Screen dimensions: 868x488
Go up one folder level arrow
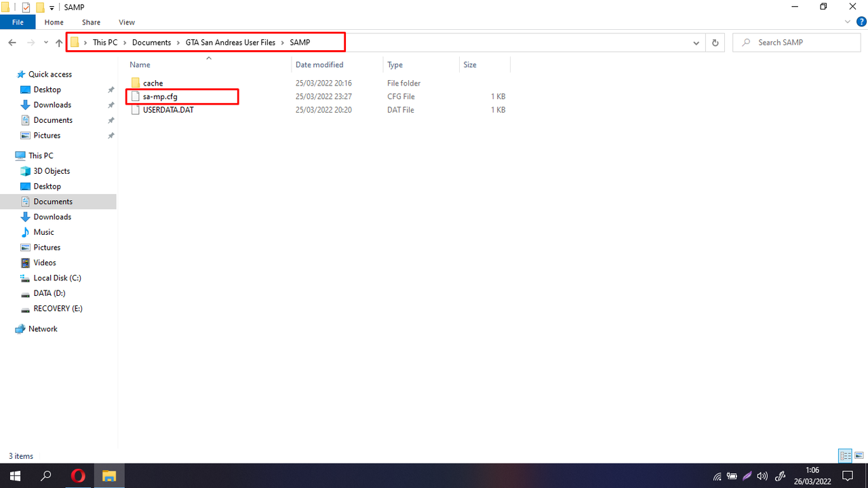pyautogui.click(x=59, y=43)
